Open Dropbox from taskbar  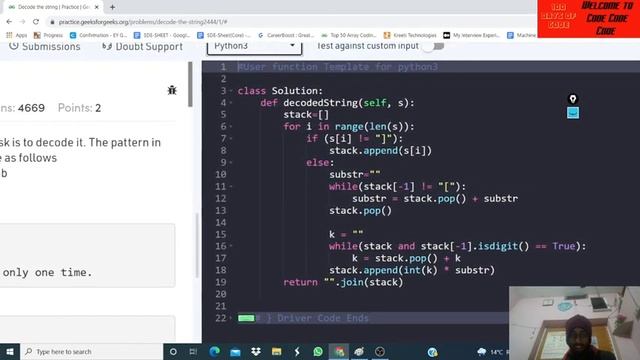(256, 351)
